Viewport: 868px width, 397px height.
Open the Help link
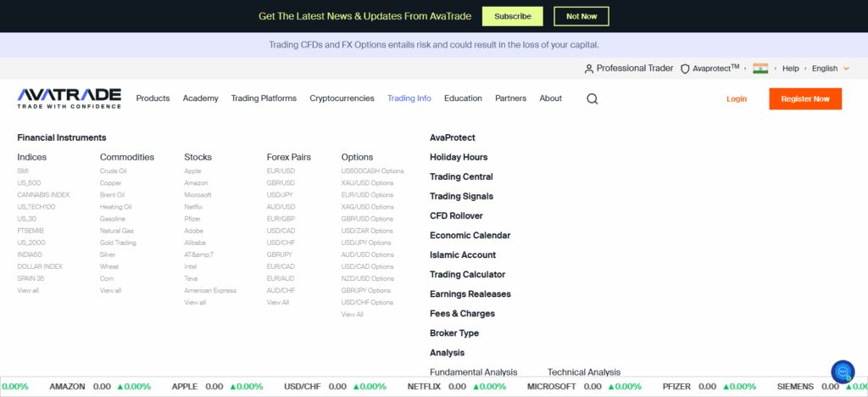(x=791, y=69)
